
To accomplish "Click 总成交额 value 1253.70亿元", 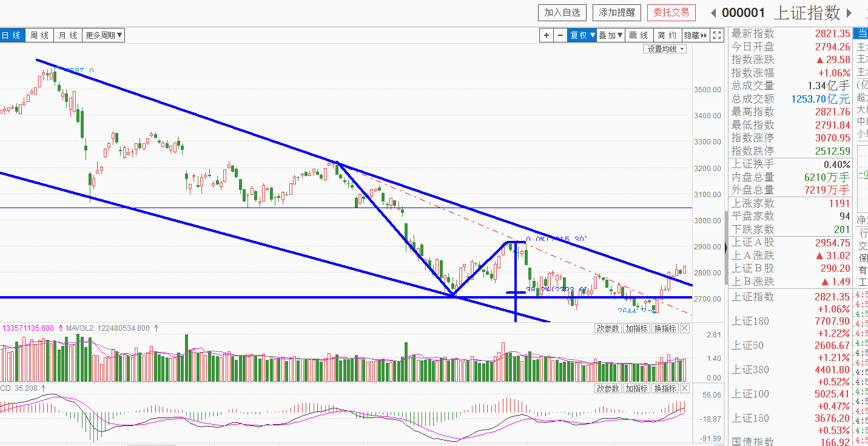I will 821,99.
